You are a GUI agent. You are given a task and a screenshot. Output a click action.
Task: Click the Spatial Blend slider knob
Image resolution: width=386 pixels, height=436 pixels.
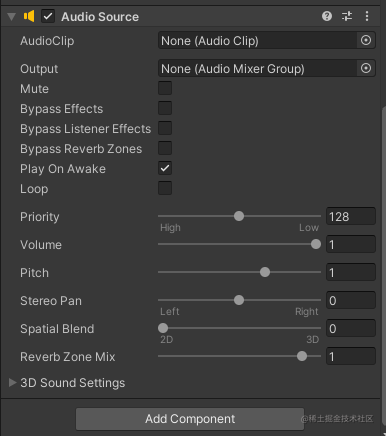click(x=163, y=328)
